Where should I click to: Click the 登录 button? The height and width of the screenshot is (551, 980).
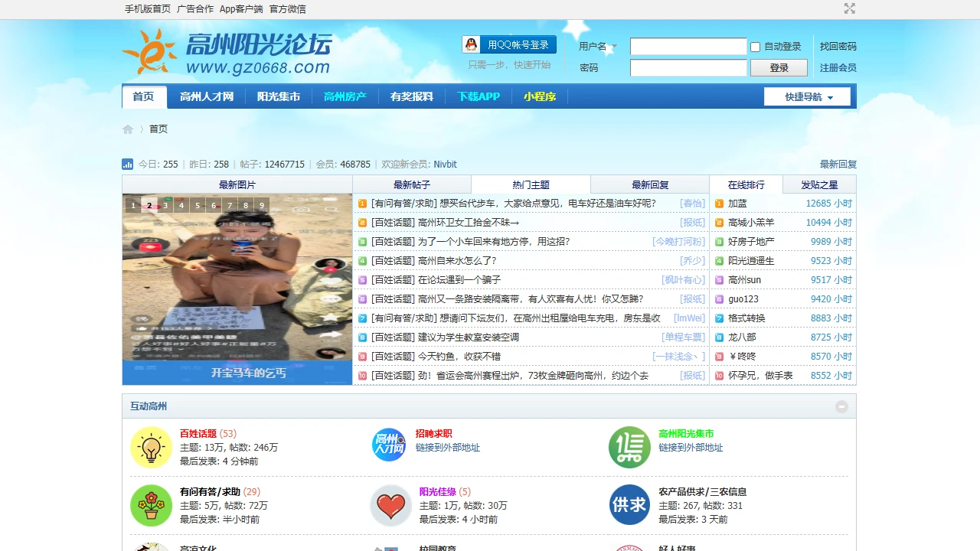coord(779,67)
